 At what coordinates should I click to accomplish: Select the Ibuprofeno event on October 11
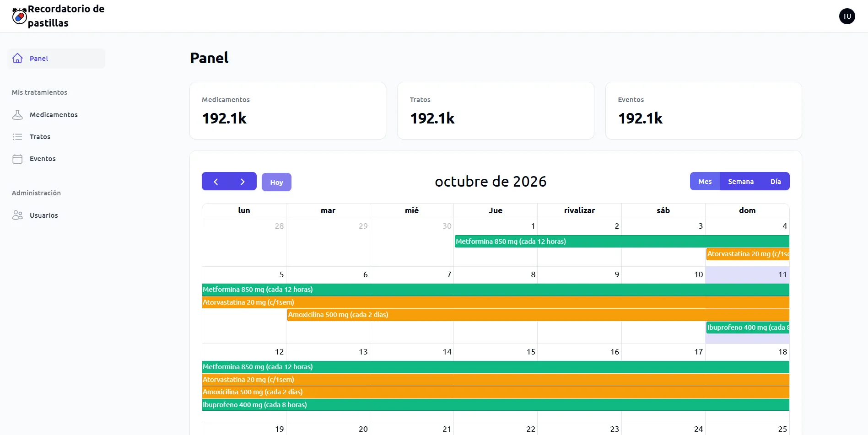(x=748, y=328)
